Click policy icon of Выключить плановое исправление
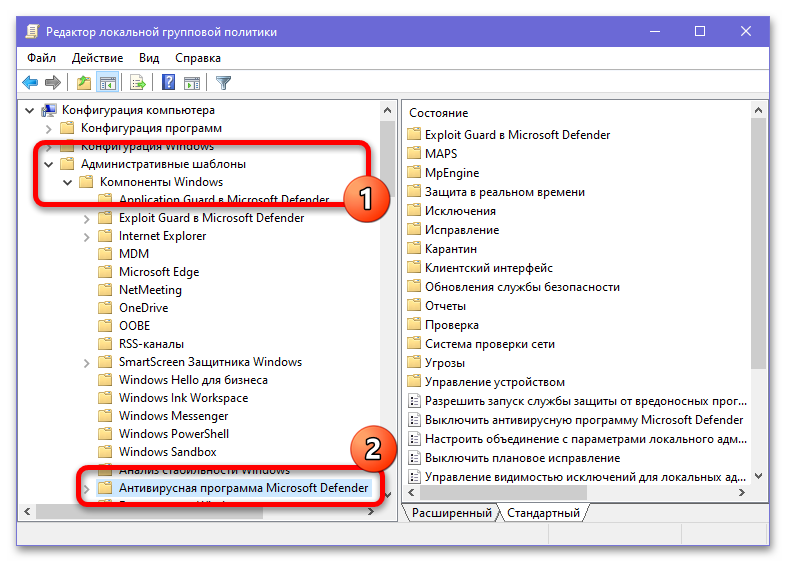Screen dimensions: 786x562 click(414, 458)
